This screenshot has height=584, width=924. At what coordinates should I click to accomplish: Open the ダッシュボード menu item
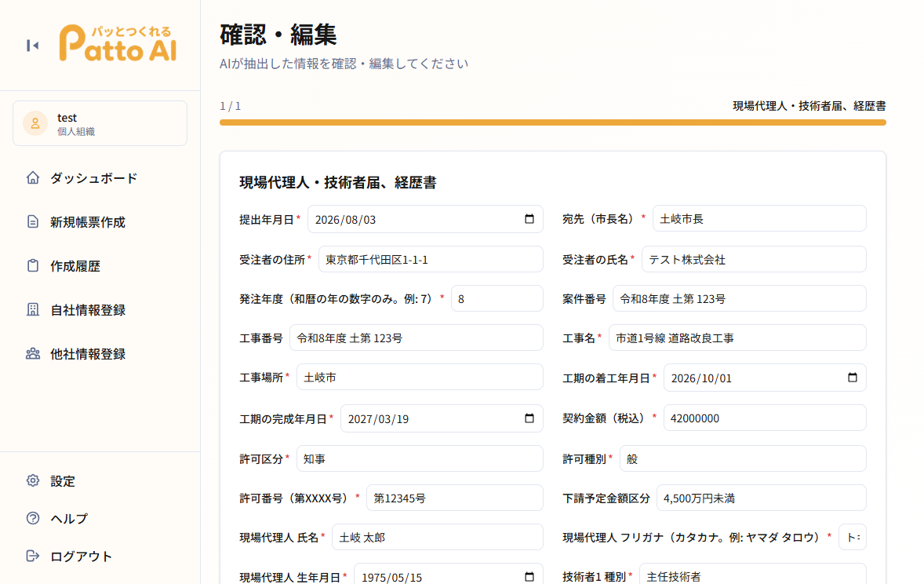[x=100, y=177]
